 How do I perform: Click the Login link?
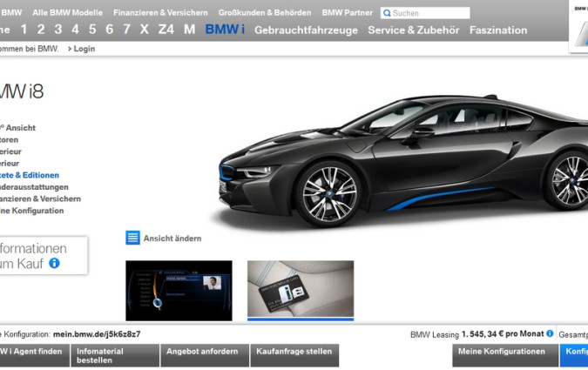tap(82, 49)
